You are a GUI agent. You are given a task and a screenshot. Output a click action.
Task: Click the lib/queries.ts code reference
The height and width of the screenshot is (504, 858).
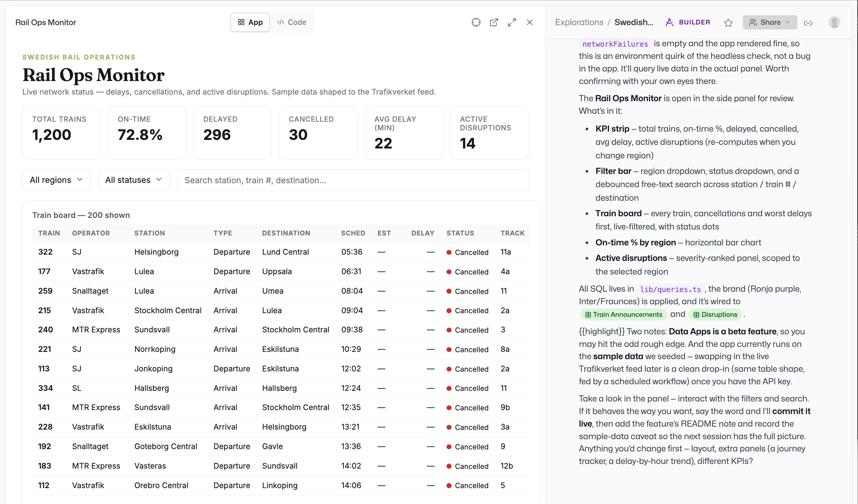(x=670, y=289)
